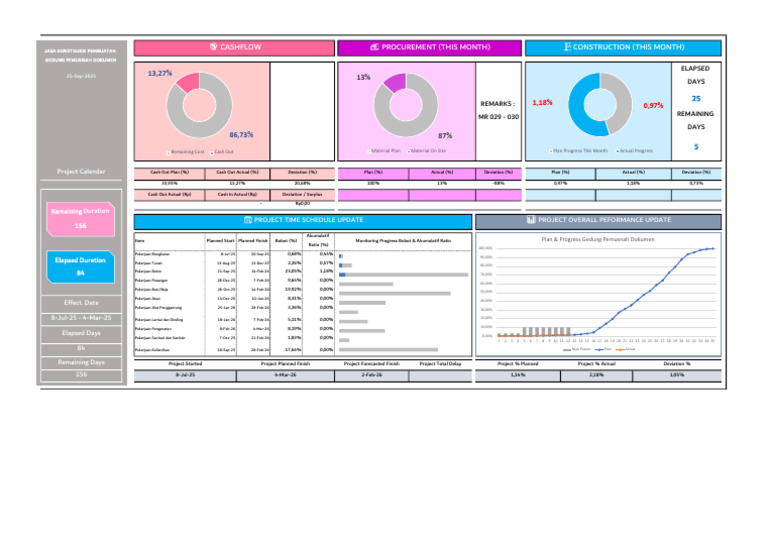Image resolution: width=768 pixels, height=543 pixels.
Task: Click the calendar icon beside Project Time Schedule Update
Action: point(248,220)
